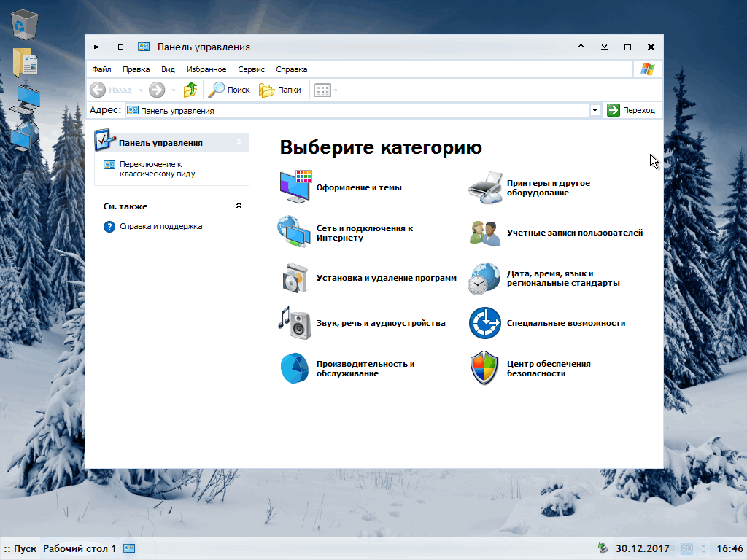Open the Назад history dropdown arrow
Image resolution: width=747 pixels, height=560 pixels.
point(141,90)
